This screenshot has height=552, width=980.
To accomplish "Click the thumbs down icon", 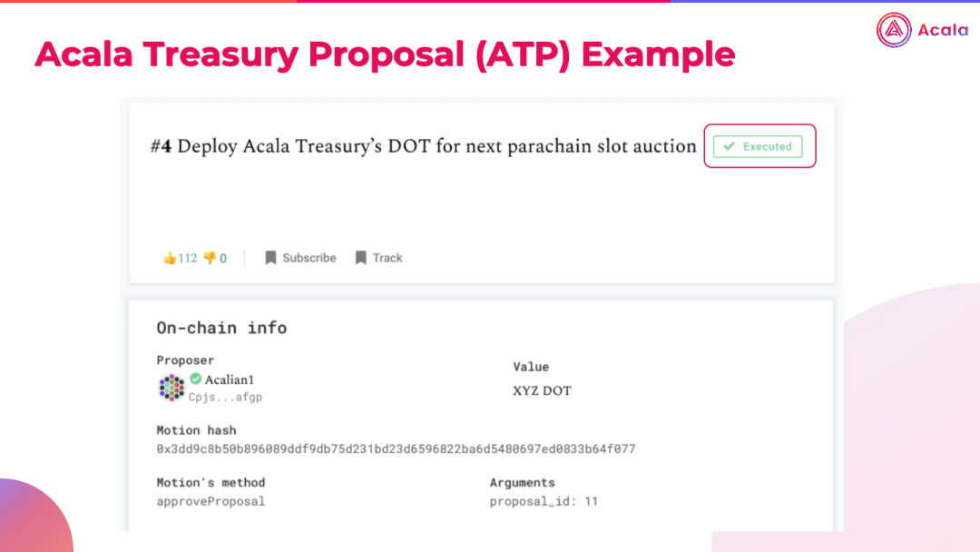I will [210, 258].
